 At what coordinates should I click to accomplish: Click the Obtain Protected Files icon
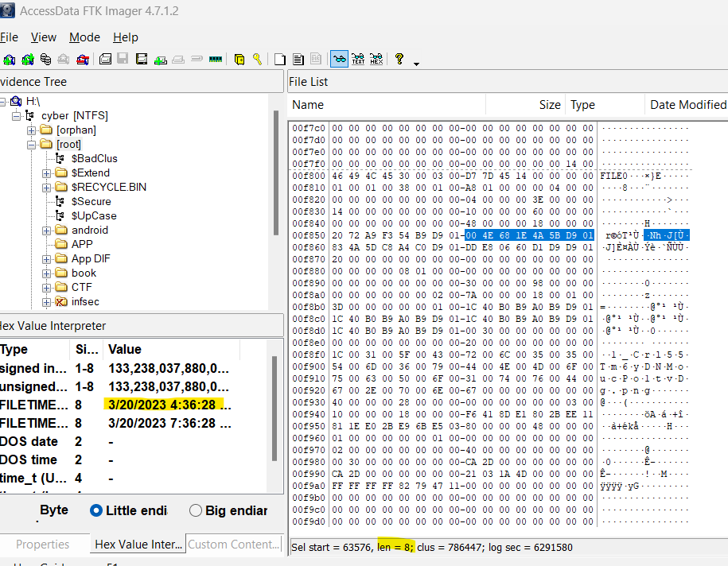(x=239, y=60)
